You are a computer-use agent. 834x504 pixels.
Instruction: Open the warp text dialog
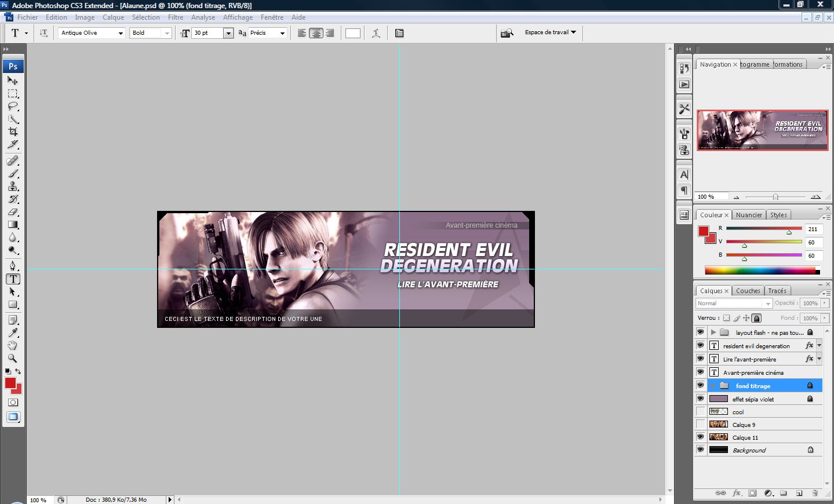[376, 33]
